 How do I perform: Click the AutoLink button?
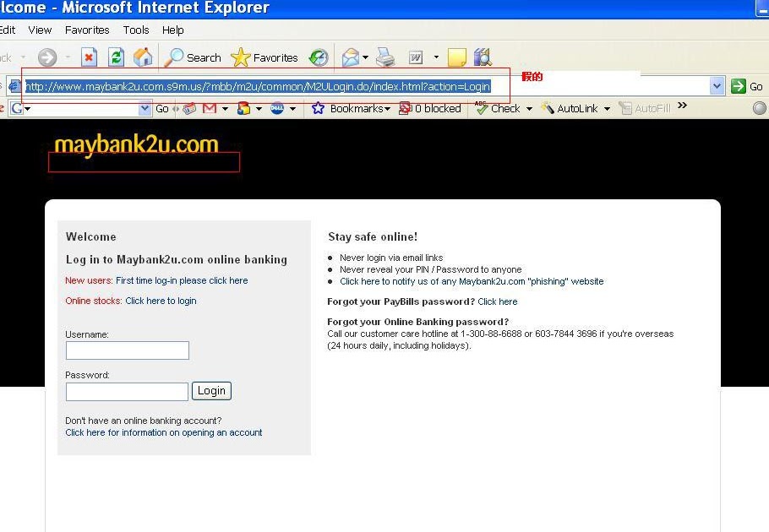click(570, 108)
